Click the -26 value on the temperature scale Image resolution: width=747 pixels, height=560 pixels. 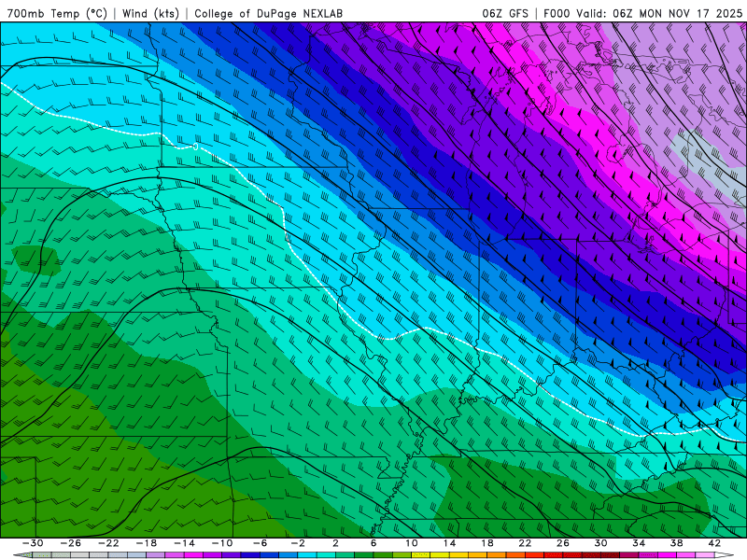71,543
